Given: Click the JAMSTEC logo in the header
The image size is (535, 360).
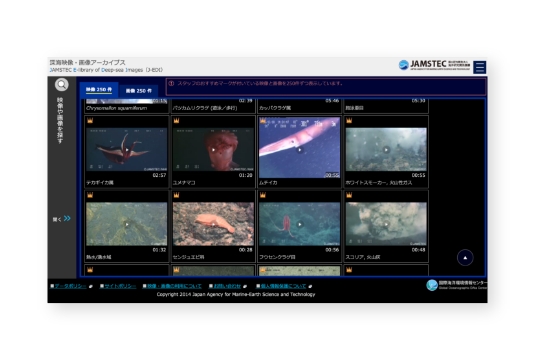Looking at the screenshot, I should (434, 65).
